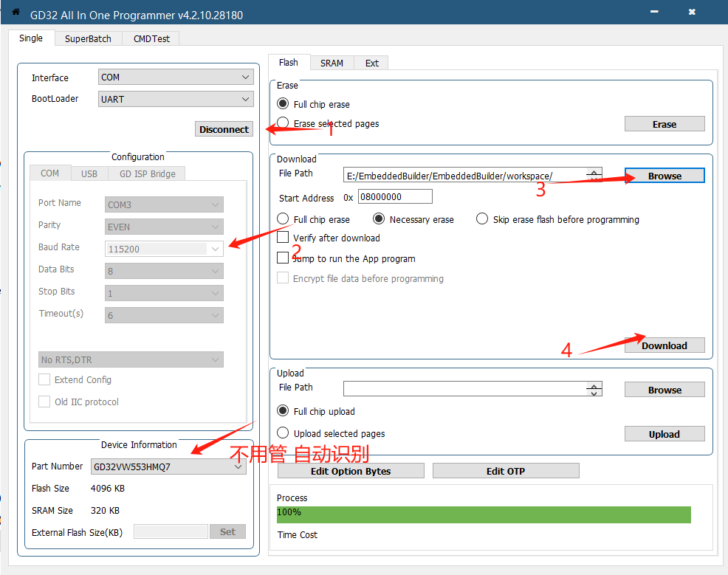Click Browse in the Download section
Image resolution: width=728 pixels, height=575 pixels.
[665, 176]
